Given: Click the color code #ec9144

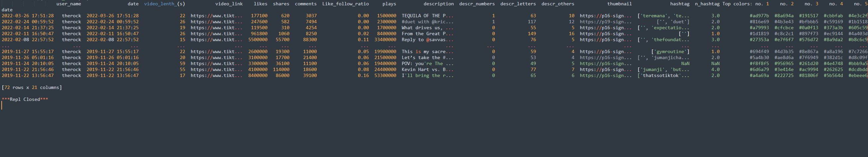Looking at the screenshot, I should click(x=833, y=34).
